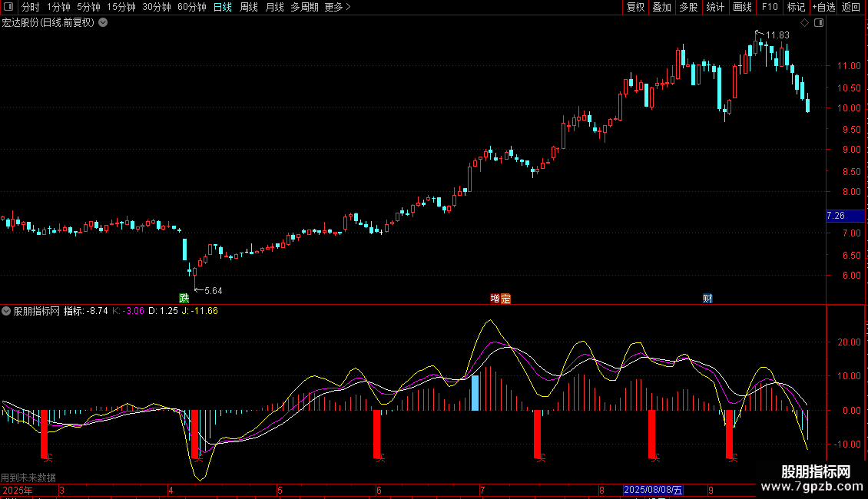Click the 11.00 price axis label
This screenshot has width=868, height=499.
pyautogui.click(x=849, y=66)
